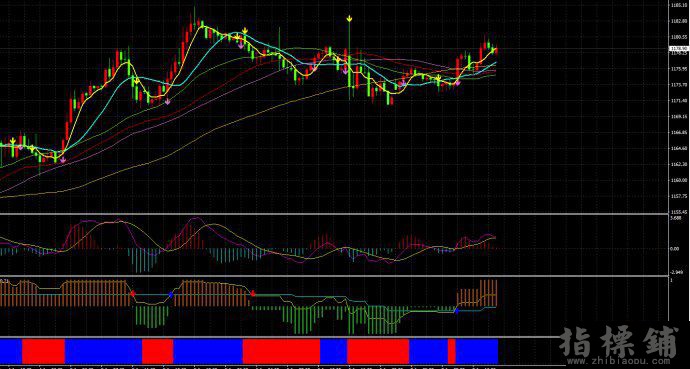Click the leftmost red dot in the bottom oscillator
690x369 pixels.
[x=133, y=293]
